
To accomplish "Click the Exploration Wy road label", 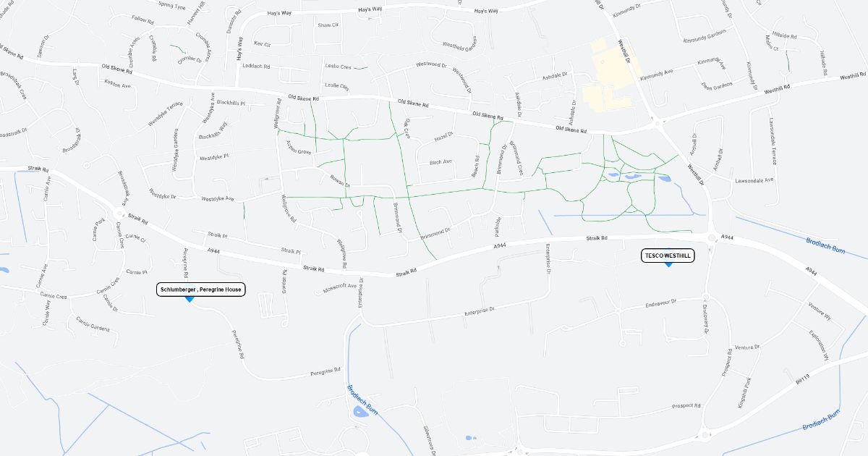I will coord(818,346).
